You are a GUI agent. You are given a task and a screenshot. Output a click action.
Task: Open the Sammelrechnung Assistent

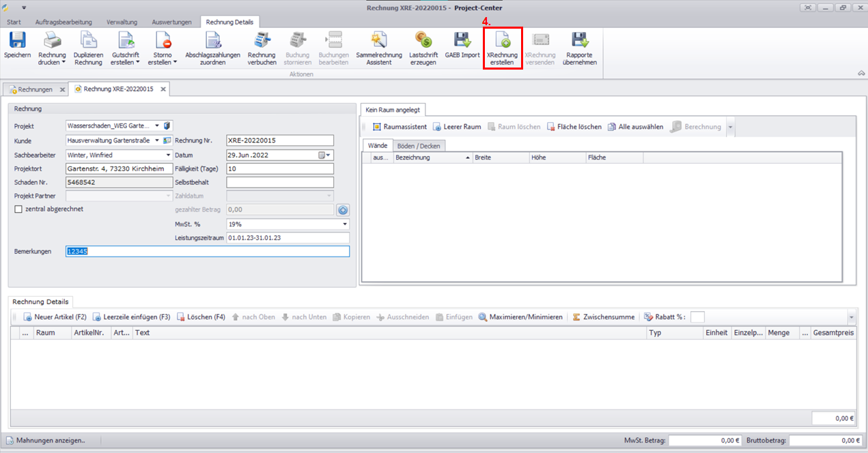[378, 41]
